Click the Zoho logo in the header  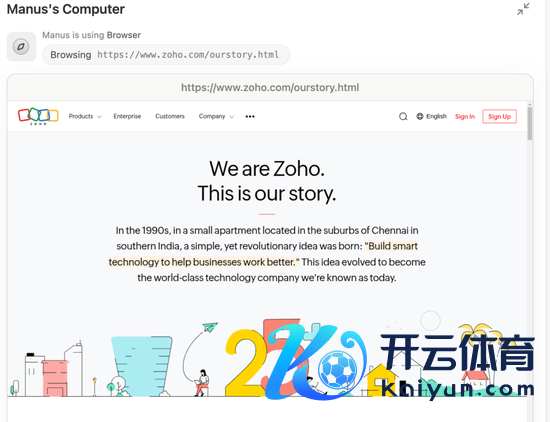coord(38,116)
